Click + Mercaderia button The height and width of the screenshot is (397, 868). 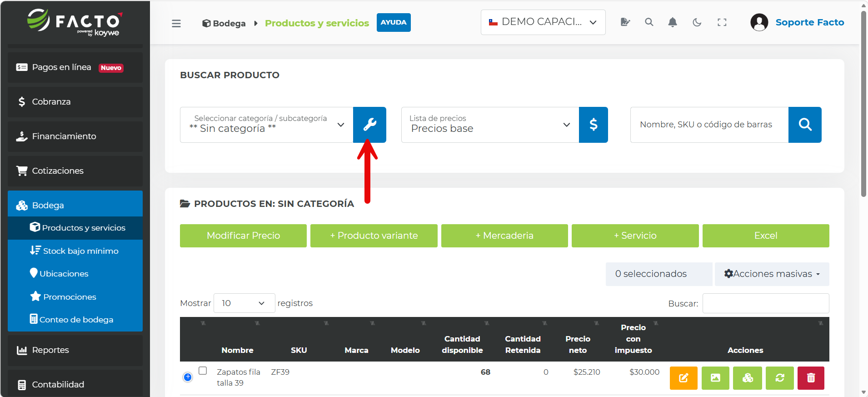[x=504, y=236]
